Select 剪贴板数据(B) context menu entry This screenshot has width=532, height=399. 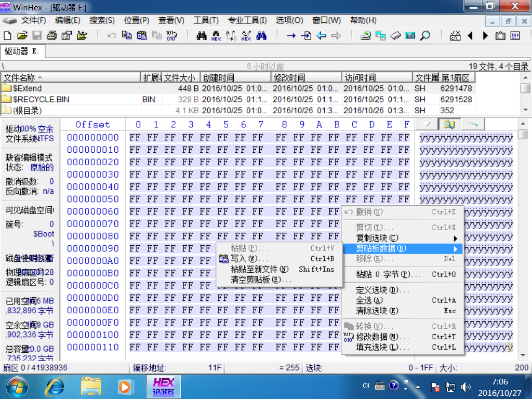tap(403, 249)
